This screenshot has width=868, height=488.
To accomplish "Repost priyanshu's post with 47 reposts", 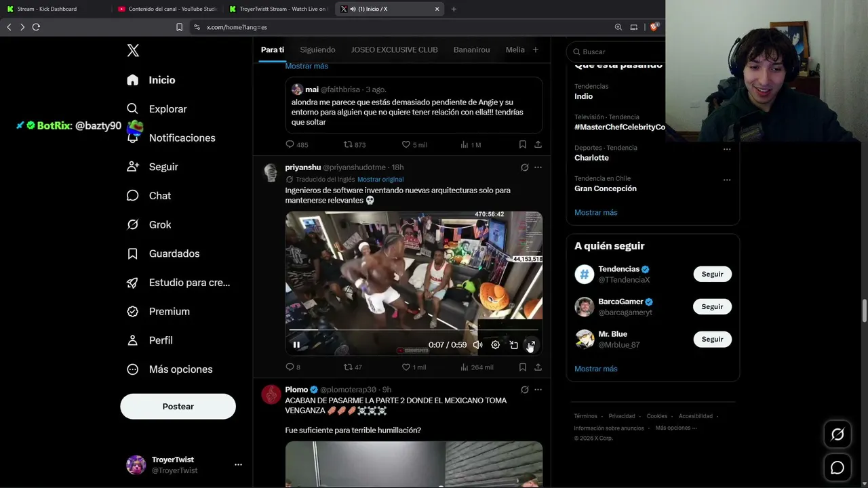I will [x=353, y=367].
